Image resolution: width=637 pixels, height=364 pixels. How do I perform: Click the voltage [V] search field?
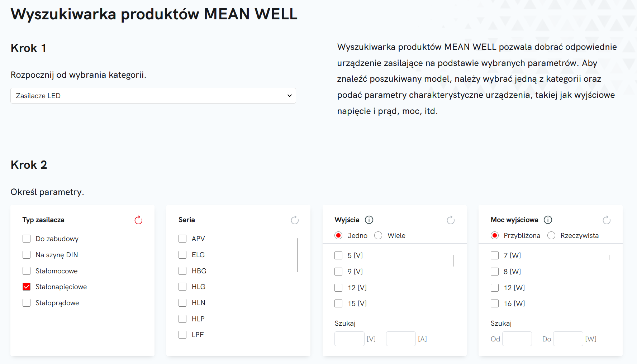tap(350, 339)
